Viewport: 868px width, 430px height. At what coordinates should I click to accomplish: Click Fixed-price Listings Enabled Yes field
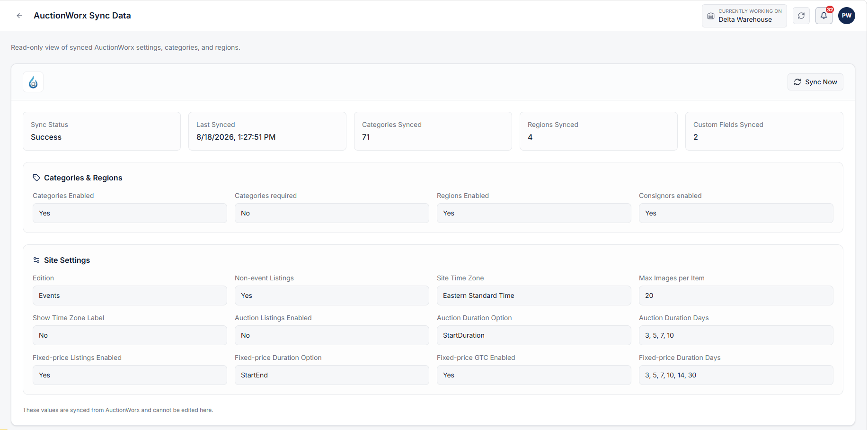130,375
